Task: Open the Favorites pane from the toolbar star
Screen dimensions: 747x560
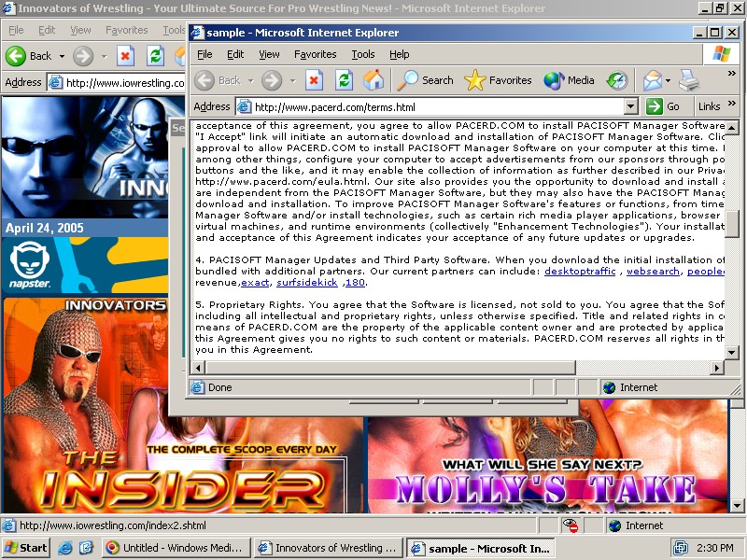Action: [x=498, y=80]
